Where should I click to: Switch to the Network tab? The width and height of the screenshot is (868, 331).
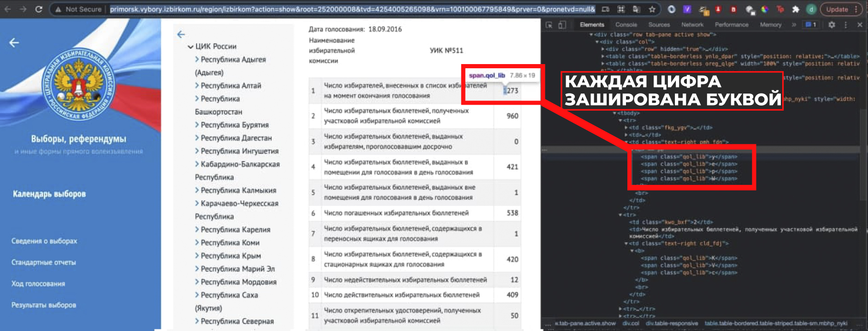(692, 25)
